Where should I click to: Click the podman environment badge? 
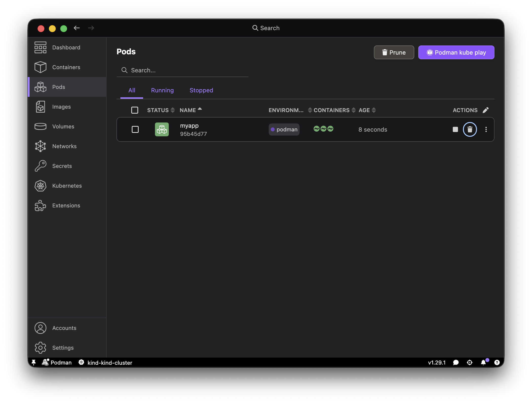(284, 129)
